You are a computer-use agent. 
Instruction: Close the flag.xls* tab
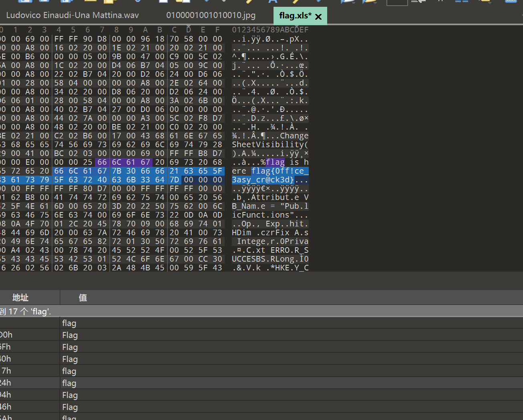tap(318, 17)
